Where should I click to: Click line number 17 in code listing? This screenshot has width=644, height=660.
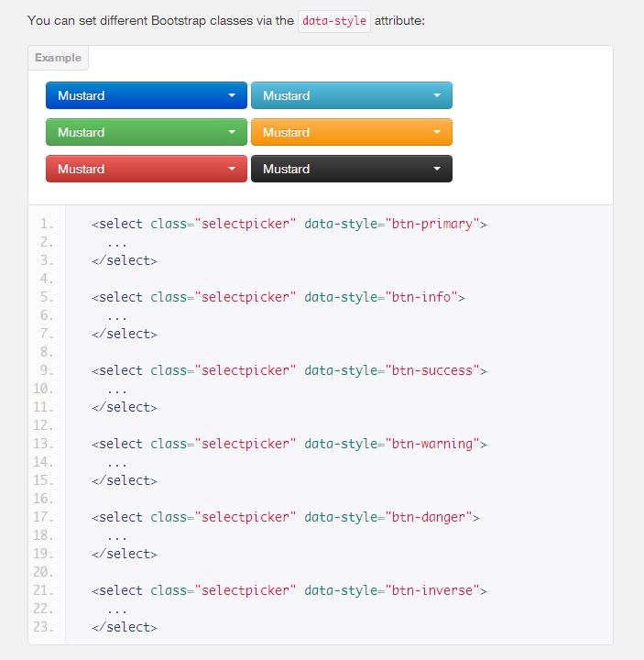(x=43, y=517)
